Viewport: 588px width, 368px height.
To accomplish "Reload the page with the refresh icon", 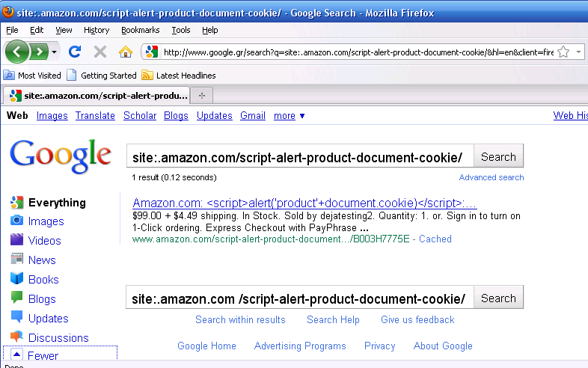I will [75, 52].
